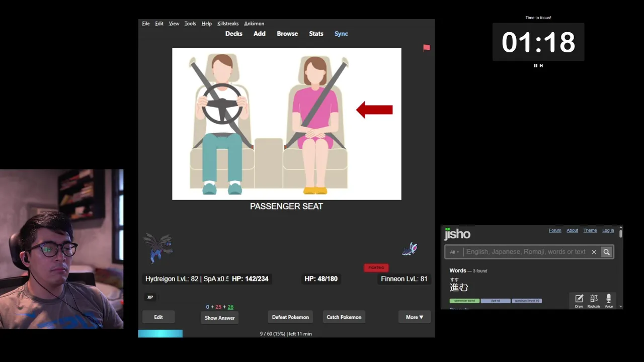The height and width of the screenshot is (362, 644).
Task: Click the Jisho logo
Action: [457, 234]
